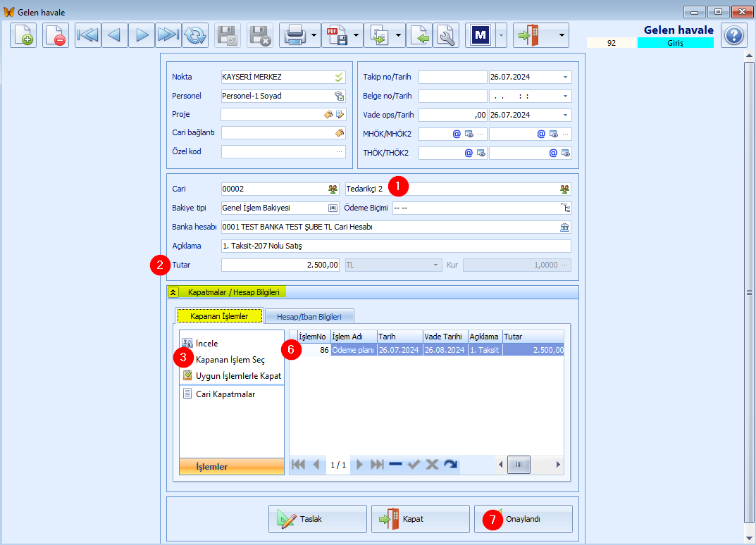
Task: Open the exit door button dropdown arrow
Action: click(x=562, y=35)
